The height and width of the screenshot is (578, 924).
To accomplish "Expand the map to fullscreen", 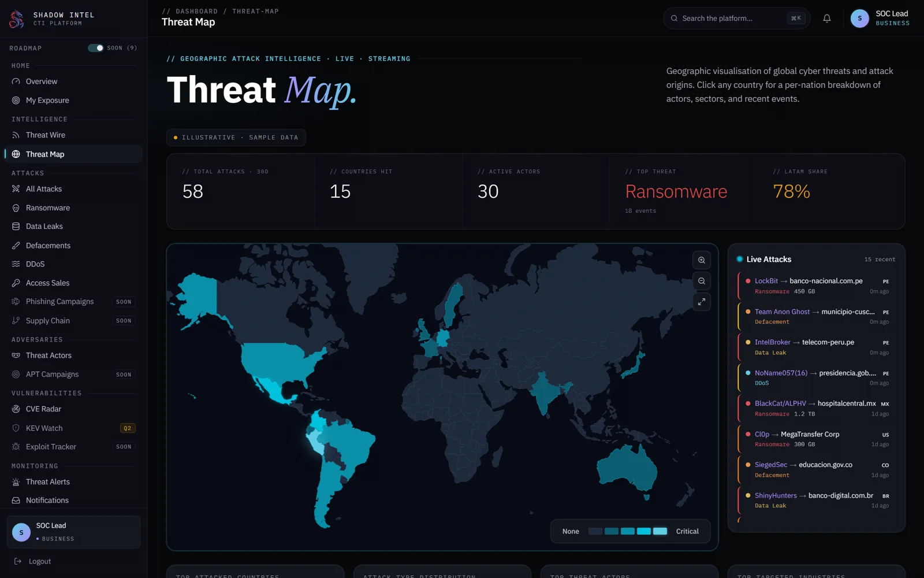I will pos(702,302).
